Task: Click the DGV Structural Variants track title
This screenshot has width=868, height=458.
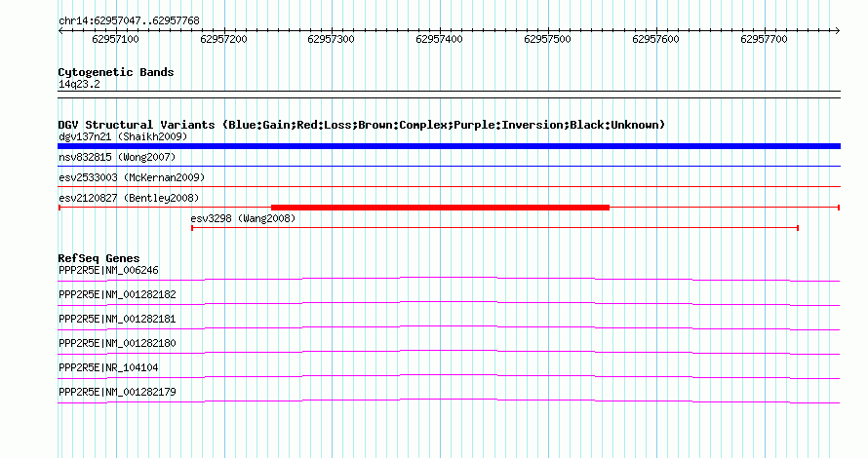Action: (361, 125)
